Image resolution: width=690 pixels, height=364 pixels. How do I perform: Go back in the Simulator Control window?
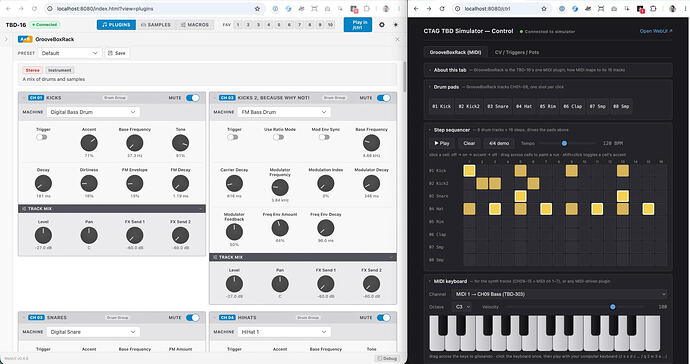(x=416, y=8)
